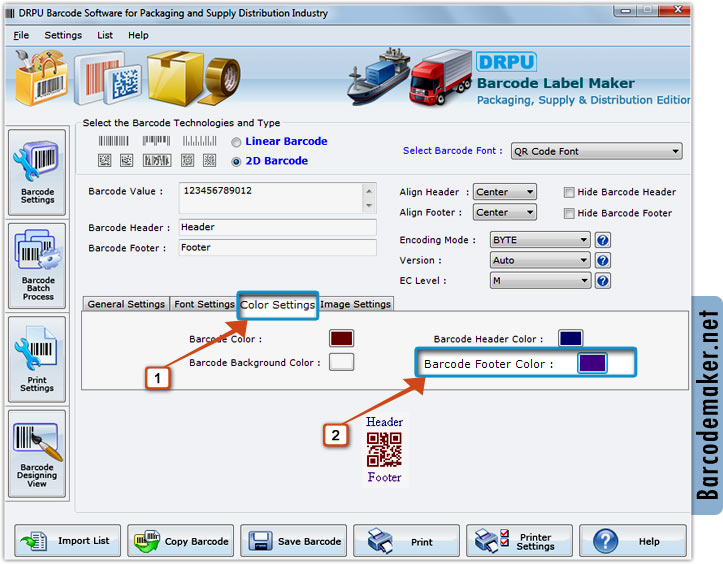Viewport: 723px width, 564px height.
Task: Click the second linear barcode sample icon
Action: (156, 141)
